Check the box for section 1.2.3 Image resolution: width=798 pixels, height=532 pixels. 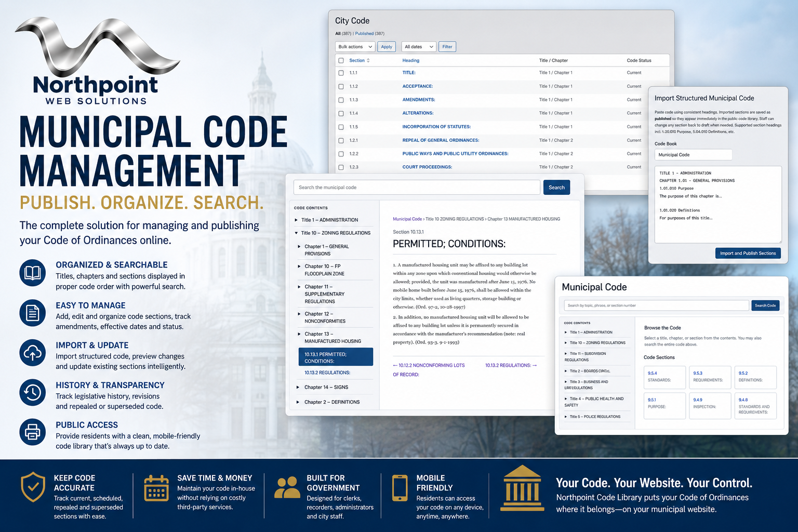pyautogui.click(x=341, y=168)
